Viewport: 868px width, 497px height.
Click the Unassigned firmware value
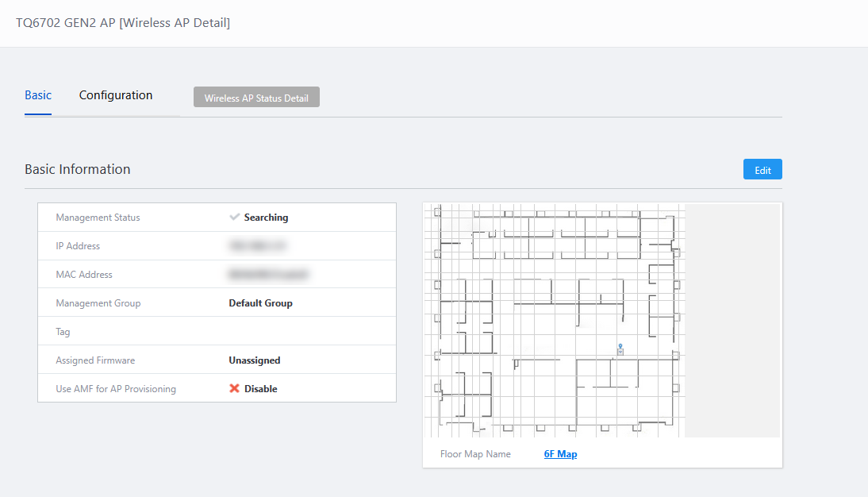click(255, 360)
